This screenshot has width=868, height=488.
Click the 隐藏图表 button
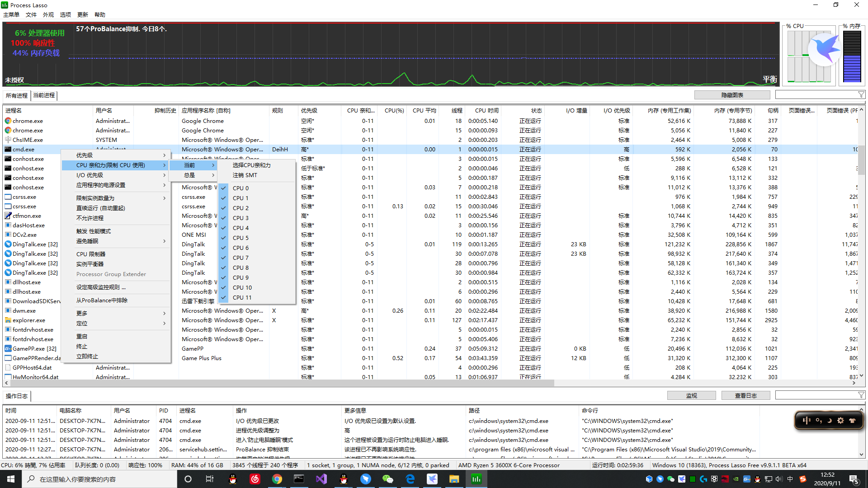point(732,95)
